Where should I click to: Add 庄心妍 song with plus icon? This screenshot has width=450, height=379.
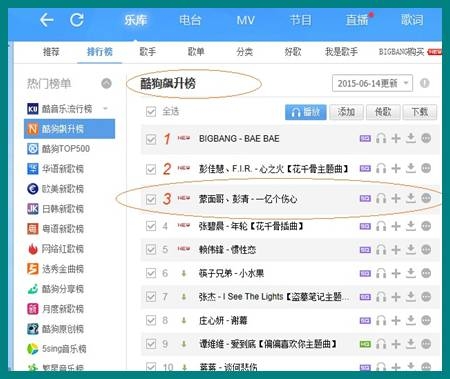[396, 321]
